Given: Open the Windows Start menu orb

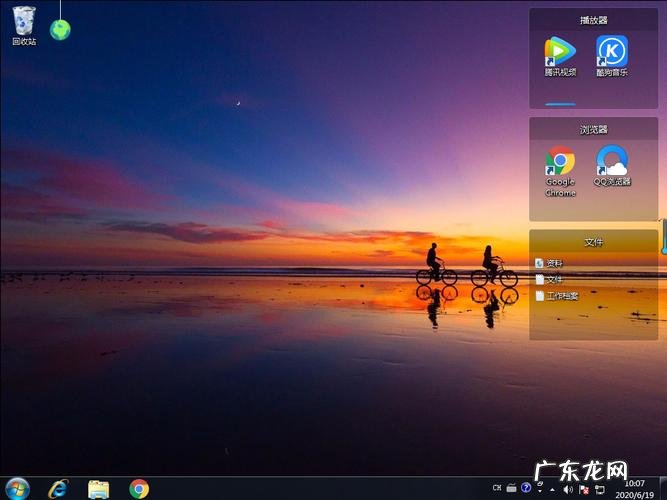Looking at the screenshot, I should tap(17, 489).
